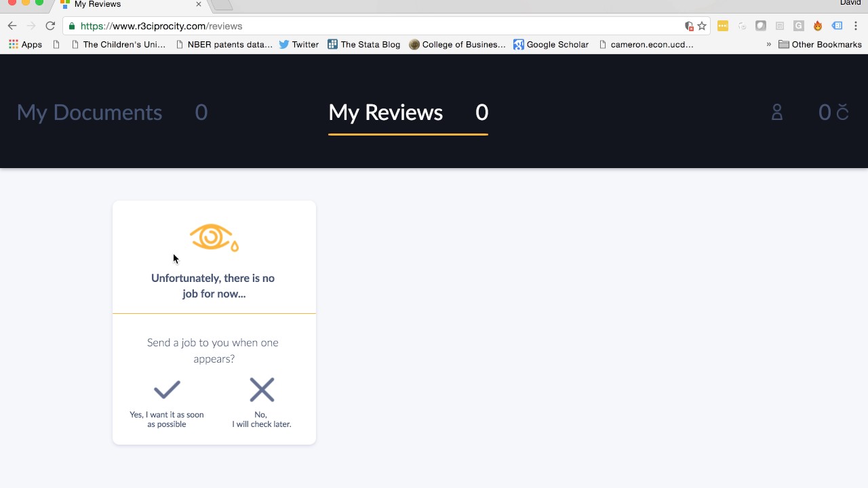Open the Chrome three-dot menu
Image resolution: width=868 pixels, height=488 pixels.
[x=856, y=26]
